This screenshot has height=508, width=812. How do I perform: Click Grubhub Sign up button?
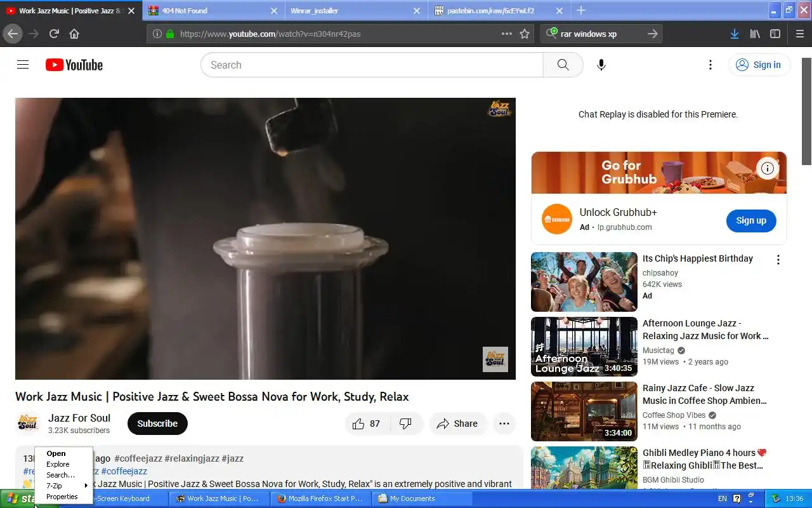pos(751,220)
